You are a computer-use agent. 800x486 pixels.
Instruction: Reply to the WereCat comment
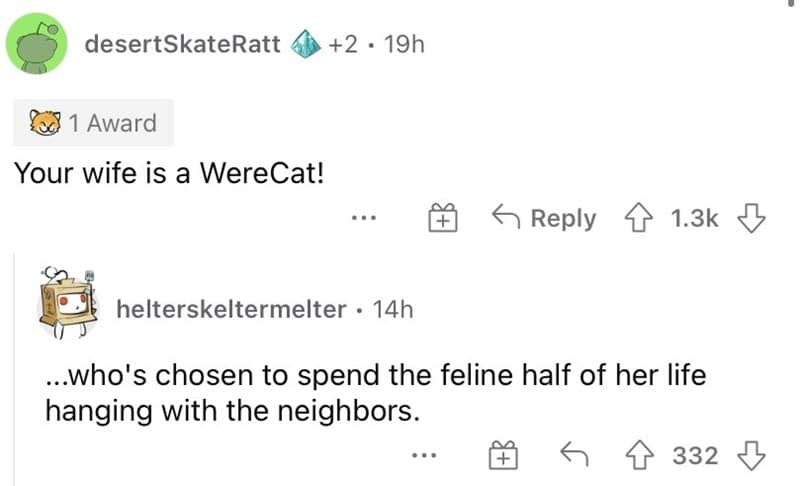coord(545,218)
